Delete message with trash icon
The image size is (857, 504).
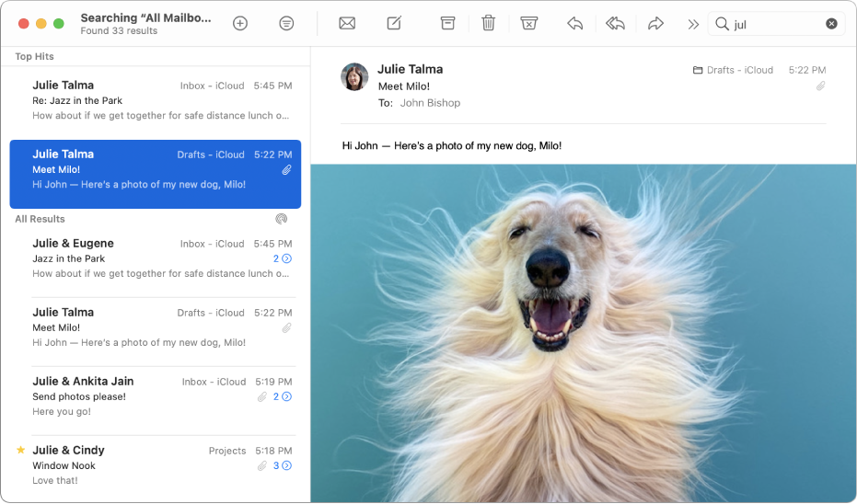click(x=488, y=23)
